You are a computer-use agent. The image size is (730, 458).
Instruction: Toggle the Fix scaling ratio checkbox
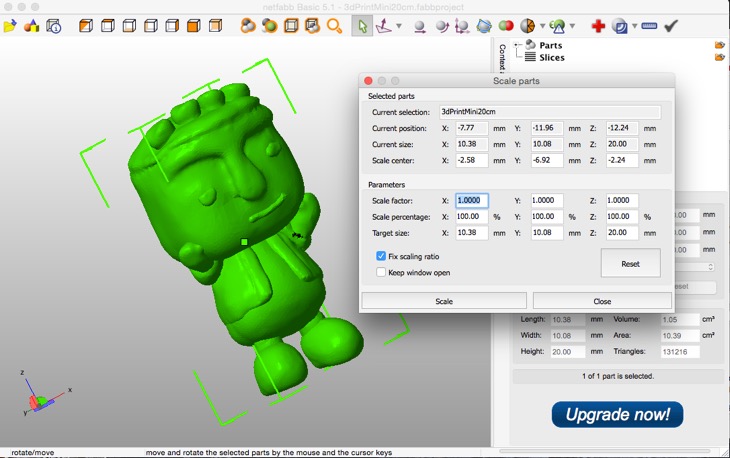pyautogui.click(x=381, y=256)
